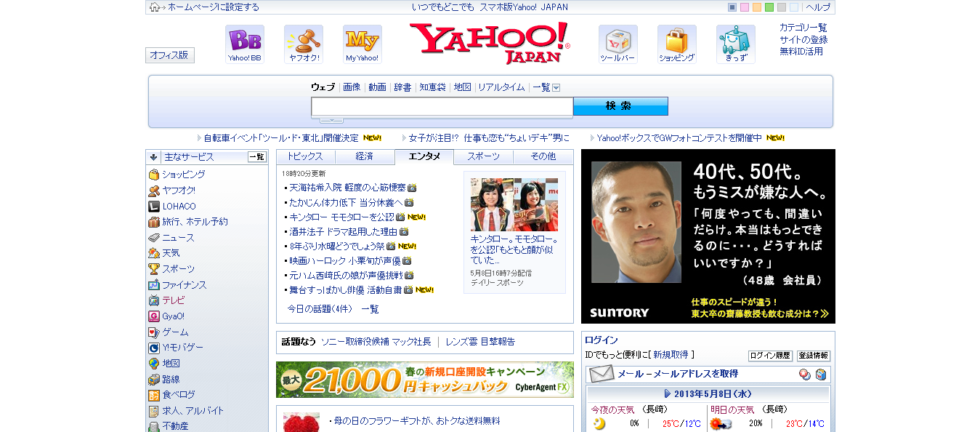Open the ヤフオク! gavel icon in top bar
The width and height of the screenshot is (980, 432).
click(303, 44)
